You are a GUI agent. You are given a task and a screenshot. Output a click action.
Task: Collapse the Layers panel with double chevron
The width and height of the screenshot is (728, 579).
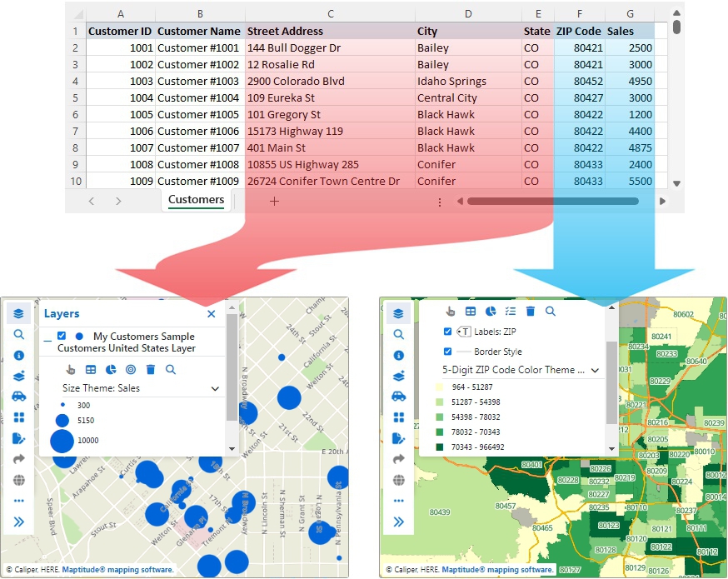pyautogui.click(x=18, y=520)
